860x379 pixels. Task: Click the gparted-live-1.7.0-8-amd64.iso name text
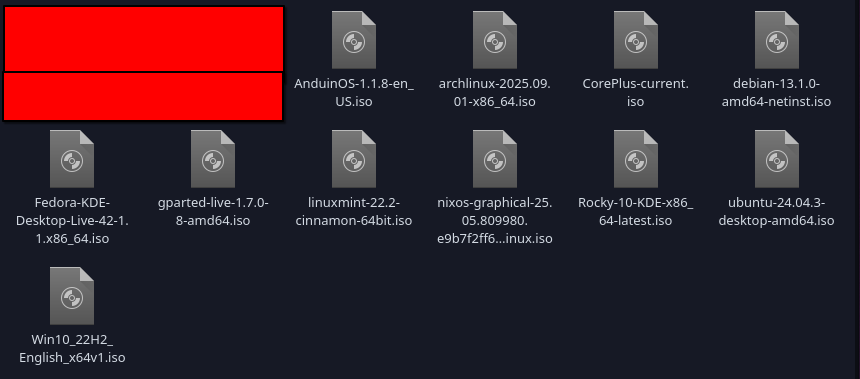(213, 212)
